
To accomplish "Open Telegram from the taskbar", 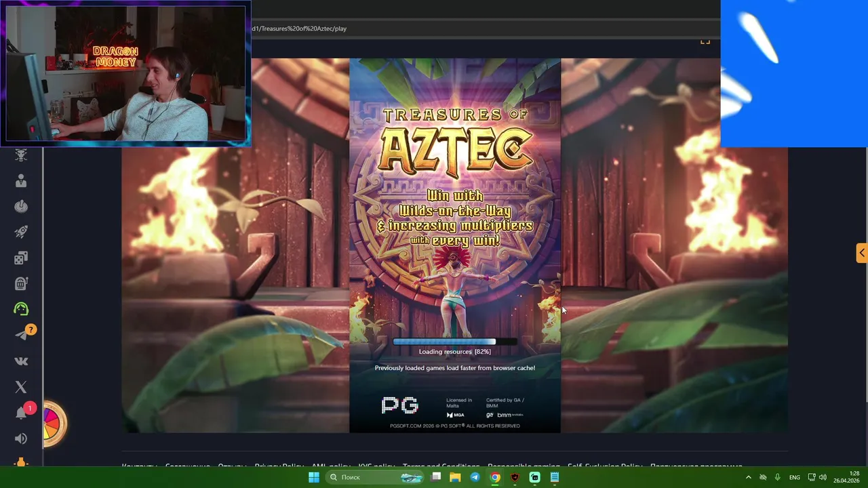I will [x=475, y=477].
